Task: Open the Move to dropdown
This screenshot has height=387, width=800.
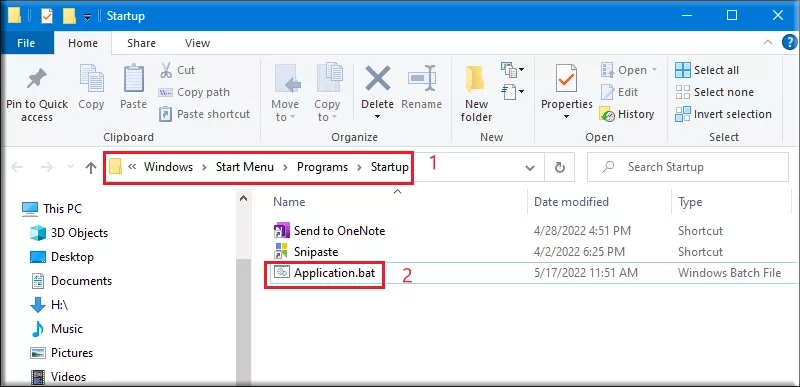Action: 285,93
